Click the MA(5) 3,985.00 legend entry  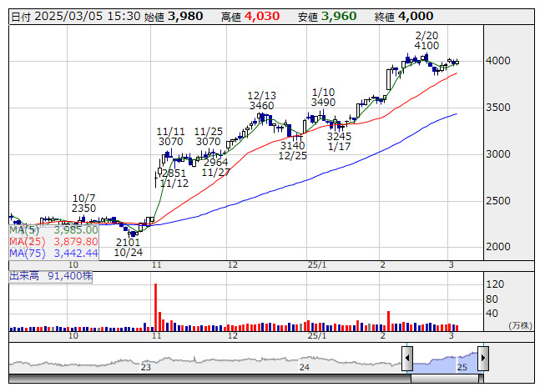(x=53, y=230)
